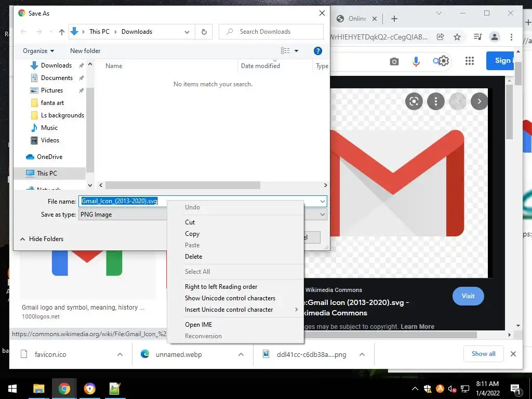Image resolution: width=532 pixels, height=399 pixels.
Task: Choose Open IME from the context menu
Action: [198, 325]
